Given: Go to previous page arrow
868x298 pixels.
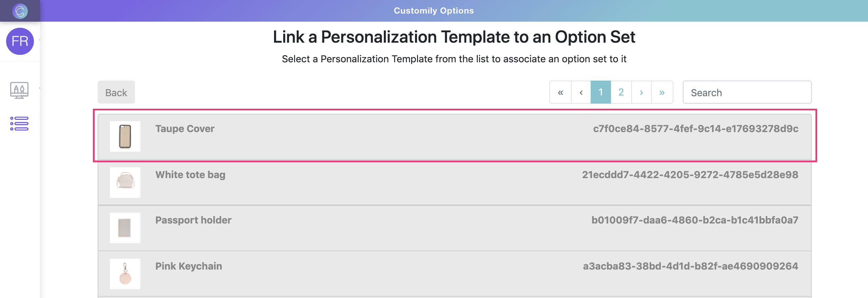Looking at the screenshot, I should pyautogui.click(x=581, y=92).
